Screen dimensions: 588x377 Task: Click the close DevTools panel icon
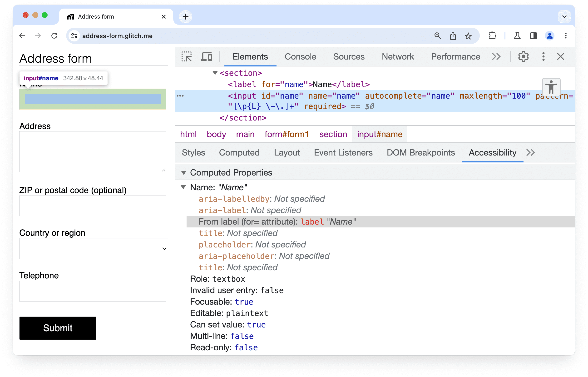pos(561,56)
